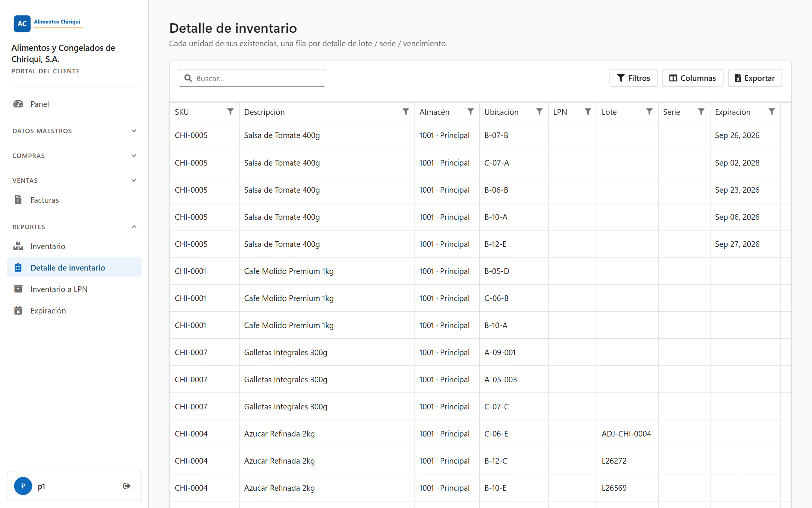Open the Panel menu item
812x508 pixels.
point(74,104)
